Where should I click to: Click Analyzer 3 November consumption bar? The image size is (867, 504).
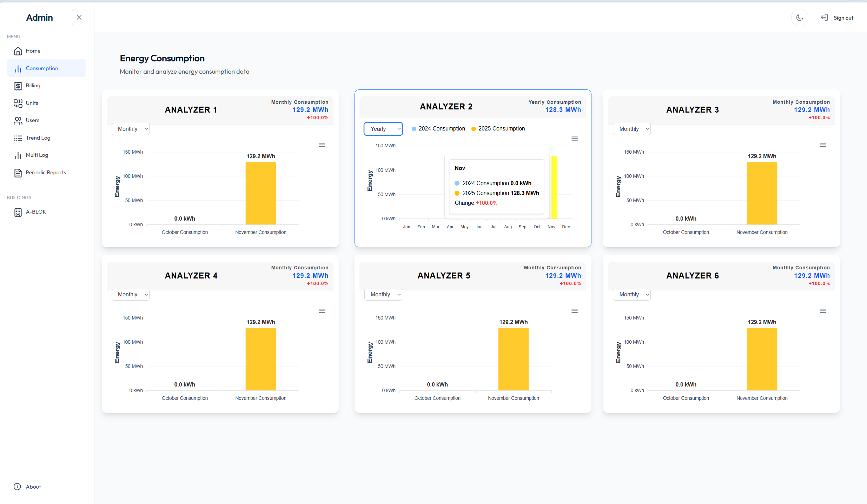pos(762,193)
